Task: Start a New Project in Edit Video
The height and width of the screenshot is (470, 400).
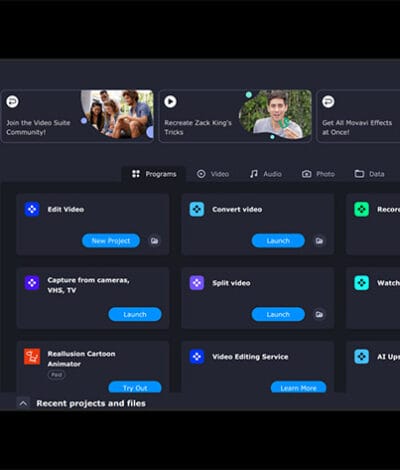Action: tap(111, 241)
